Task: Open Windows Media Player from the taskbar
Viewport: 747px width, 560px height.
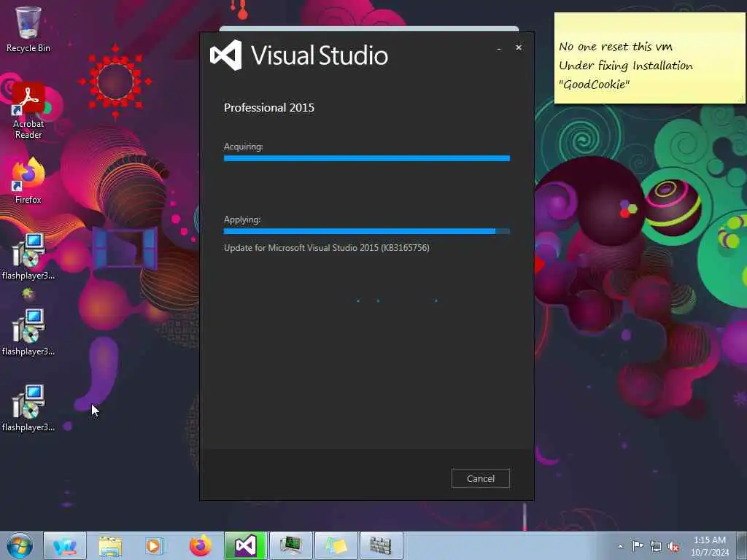Action: click(155, 545)
